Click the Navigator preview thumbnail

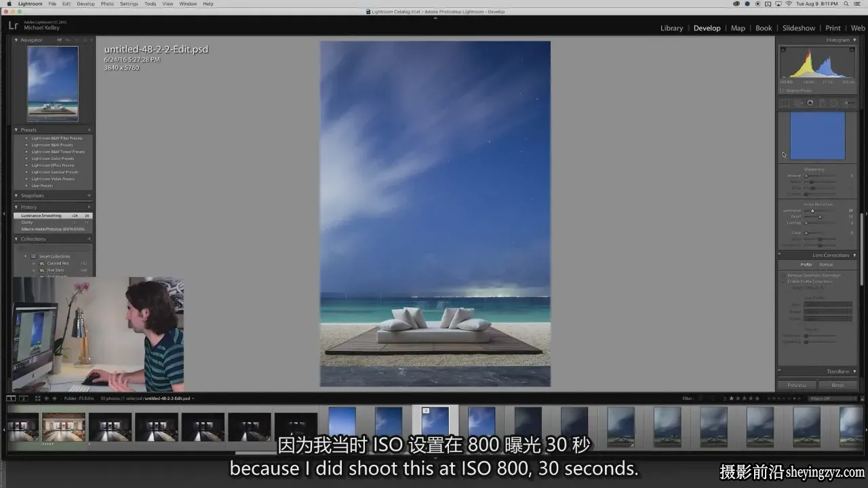click(53, 83)
